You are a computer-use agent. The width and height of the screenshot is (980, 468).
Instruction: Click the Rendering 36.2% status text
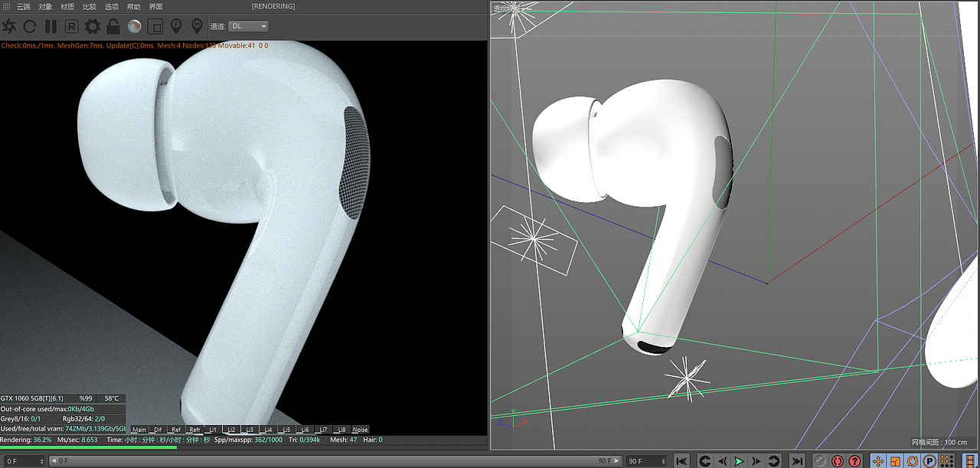click(x=26, y=440)
